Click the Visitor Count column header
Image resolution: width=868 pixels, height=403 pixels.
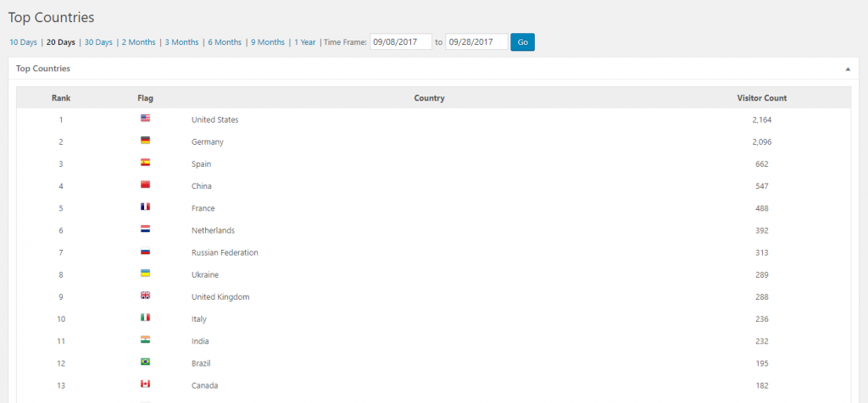coord(762,98)
